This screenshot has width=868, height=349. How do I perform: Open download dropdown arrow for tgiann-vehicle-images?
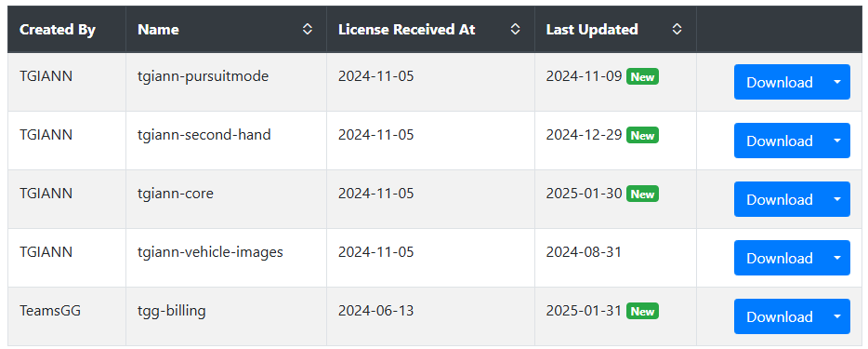click(x=837, y=258)
